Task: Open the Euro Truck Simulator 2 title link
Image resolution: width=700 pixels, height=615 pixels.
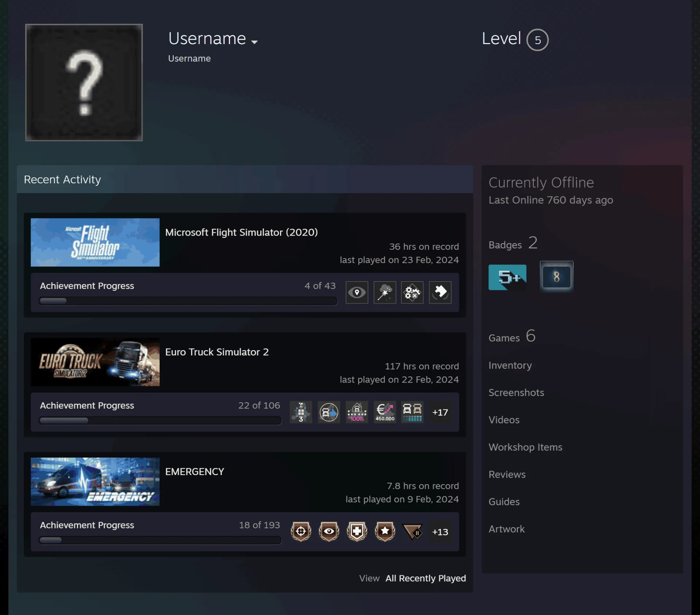Action: 217,352
